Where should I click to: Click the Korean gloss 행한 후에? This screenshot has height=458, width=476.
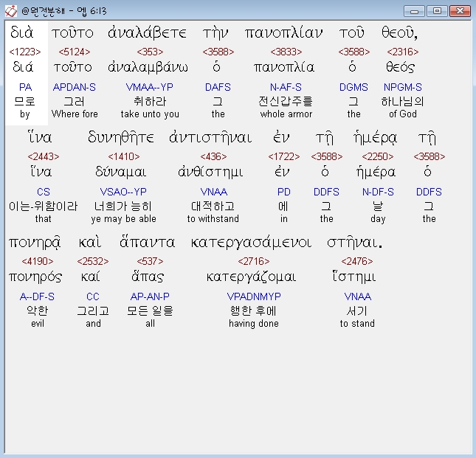[x=253, y=311]
